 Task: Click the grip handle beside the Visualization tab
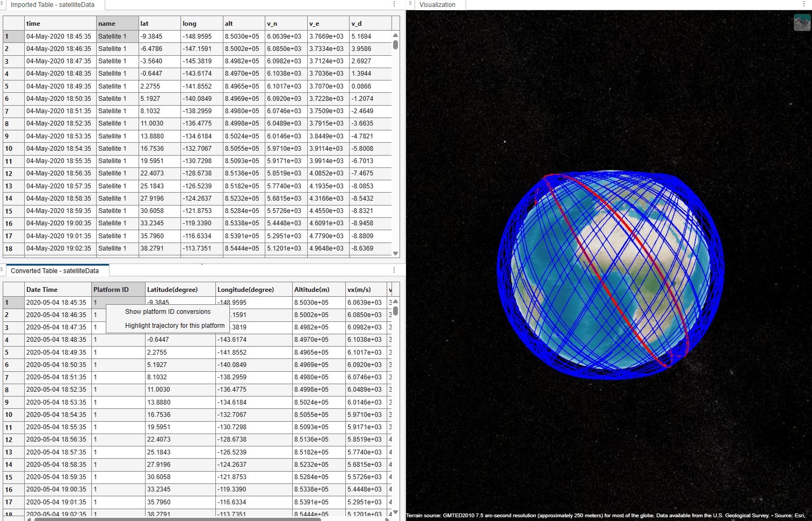click(x=411, y=4)
